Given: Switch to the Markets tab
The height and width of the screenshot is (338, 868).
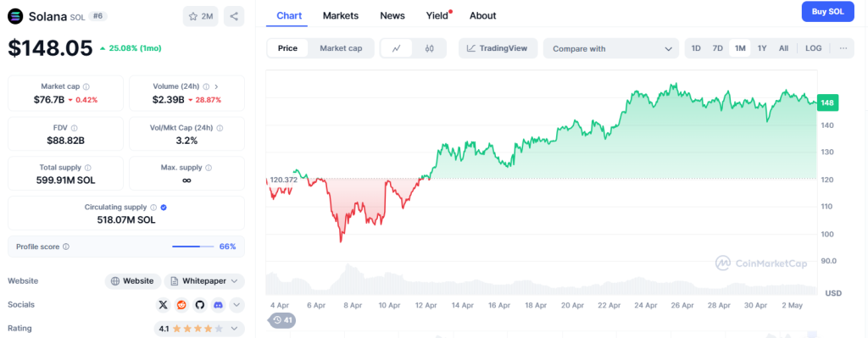Looking at the screenshot, I should tap(341, 16).
